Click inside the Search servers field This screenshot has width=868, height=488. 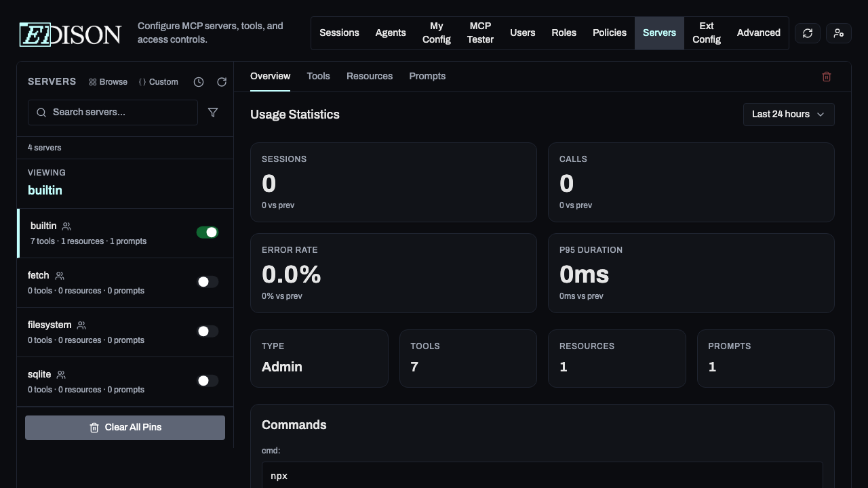point(113,112)
